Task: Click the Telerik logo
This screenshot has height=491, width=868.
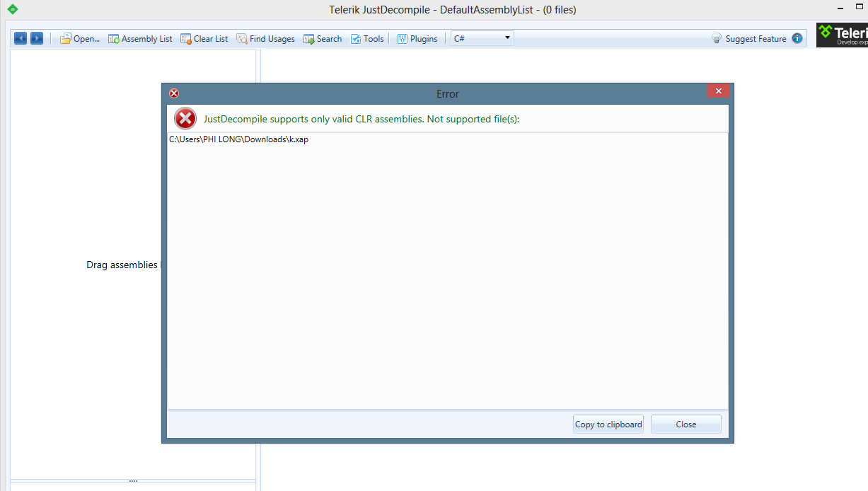Action: pyautogui.click(x=842, y=35)
